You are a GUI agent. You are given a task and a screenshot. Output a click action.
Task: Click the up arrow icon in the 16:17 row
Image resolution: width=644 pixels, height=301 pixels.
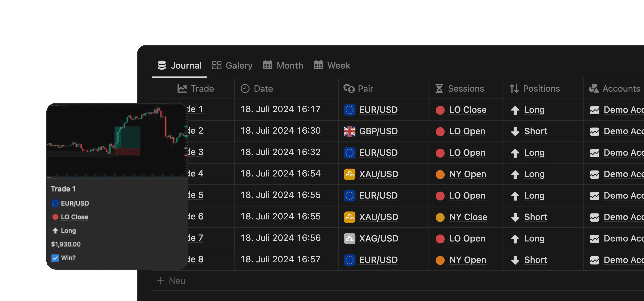coord(515,110)
